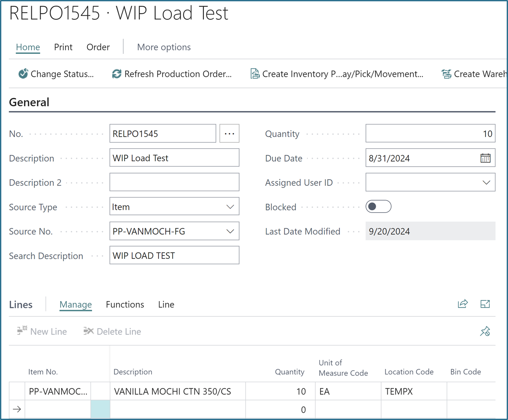Expand the Source No. dropdown
The image size is (508, 420).
[x=230, y=231]
